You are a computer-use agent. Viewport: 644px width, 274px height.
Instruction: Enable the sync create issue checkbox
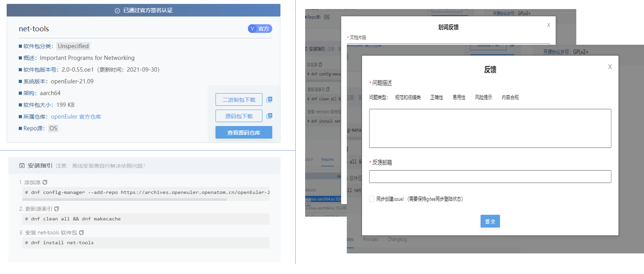coord(371,199)
